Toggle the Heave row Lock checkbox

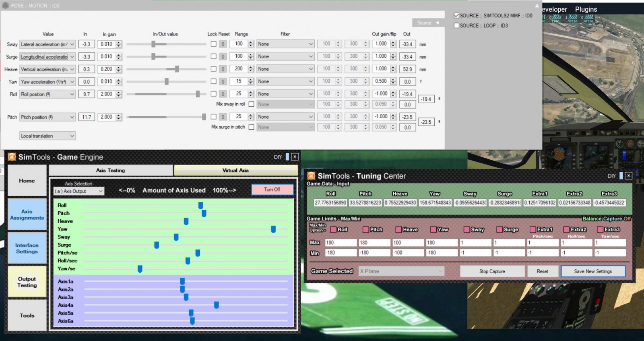213,69
